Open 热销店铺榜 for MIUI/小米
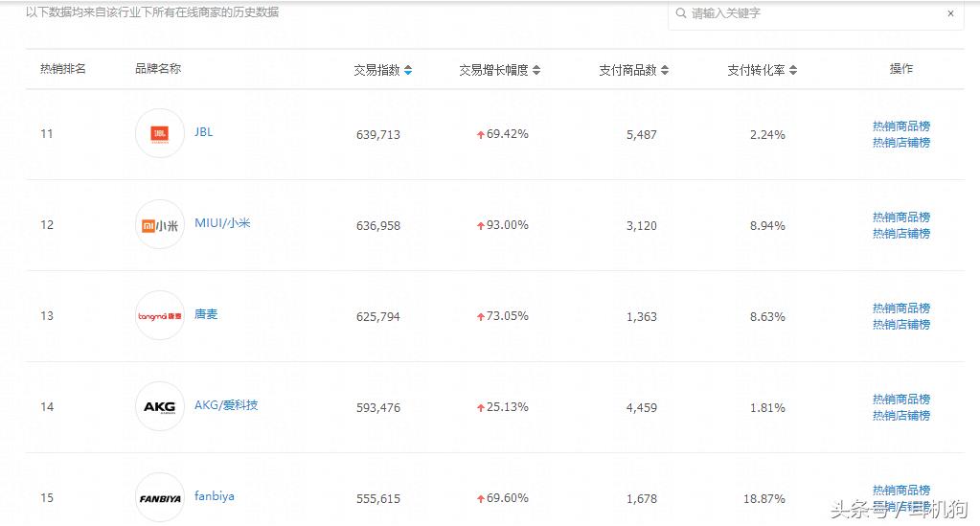 click(x=901, y=233)
